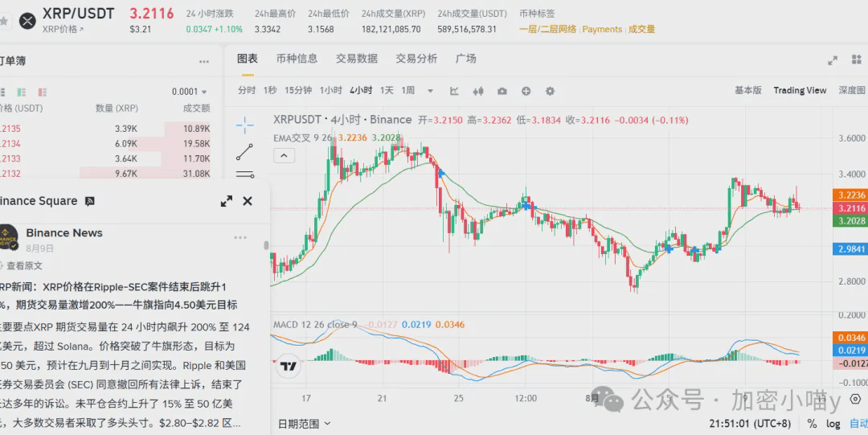Viewport: 868px width, 435px height.
Task: Click the 24h最高价 value 3.3342
Action: 268,30
